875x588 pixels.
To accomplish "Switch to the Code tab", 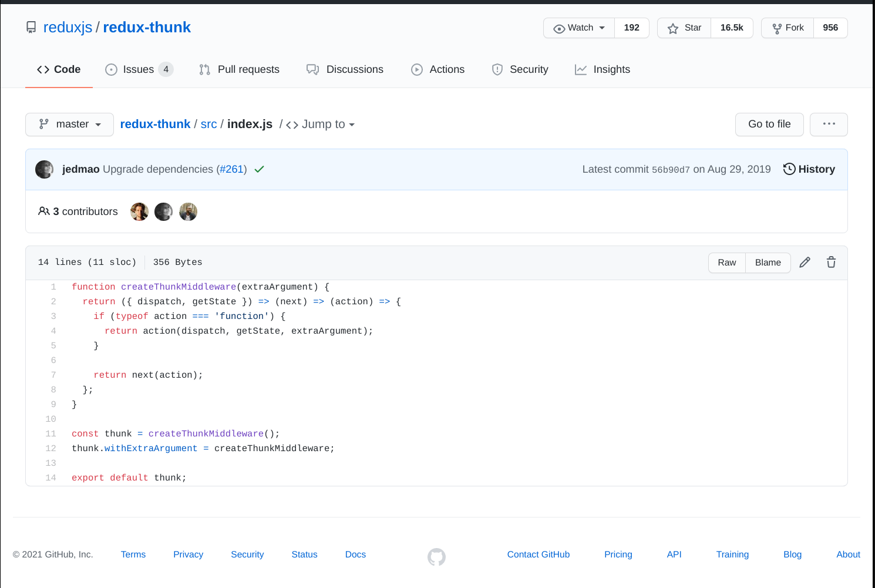I will point(59,69).
